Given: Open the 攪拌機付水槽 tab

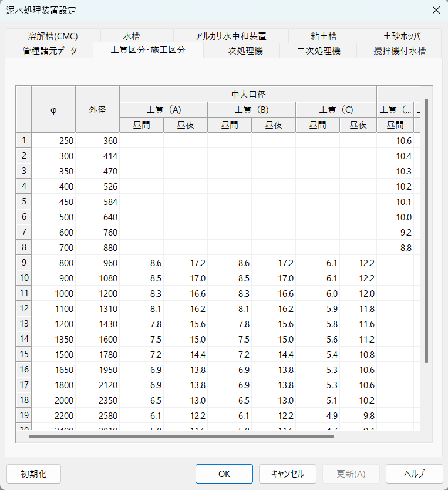Looking at the screenshot, I should pos(399,51).
